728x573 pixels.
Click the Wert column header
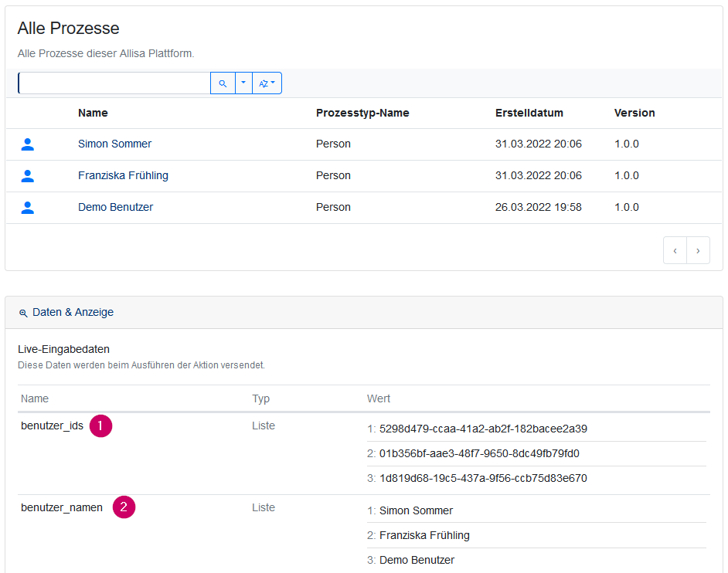[379, 398]
